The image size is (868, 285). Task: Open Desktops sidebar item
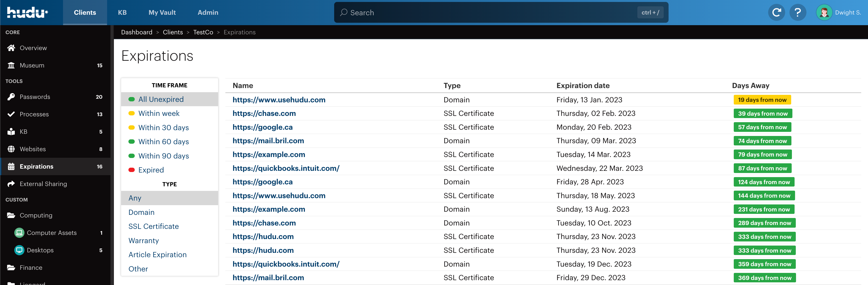click(x=55, y=250)
